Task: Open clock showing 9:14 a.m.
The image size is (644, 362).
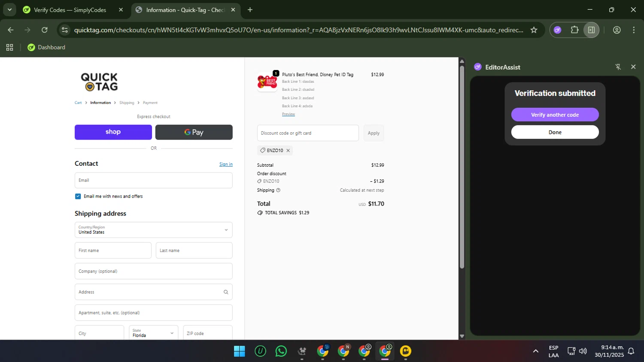Action: pyautogui.click(x=609, y=351)
